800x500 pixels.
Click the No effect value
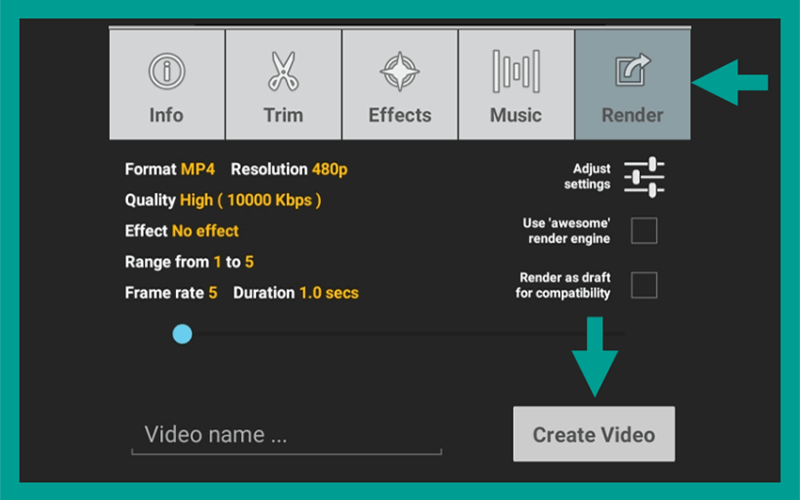point(205,231)
